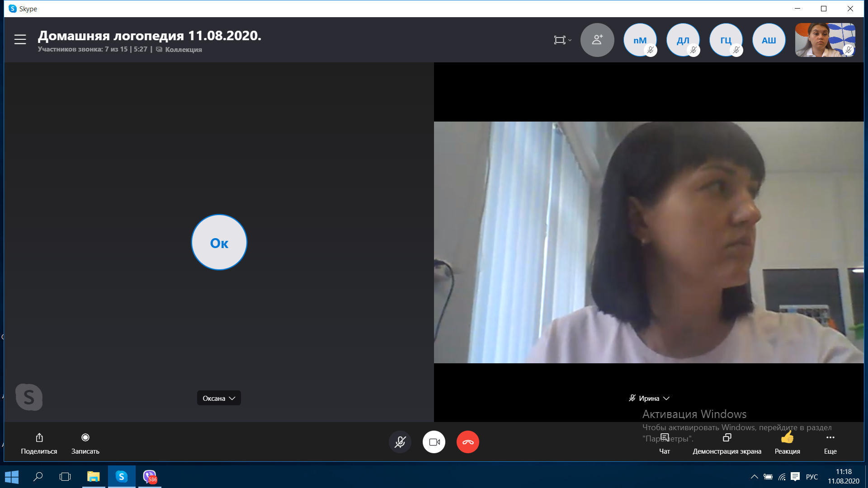
Task: Open the Коллекция gallery link
Action: [x=179, y=49]
